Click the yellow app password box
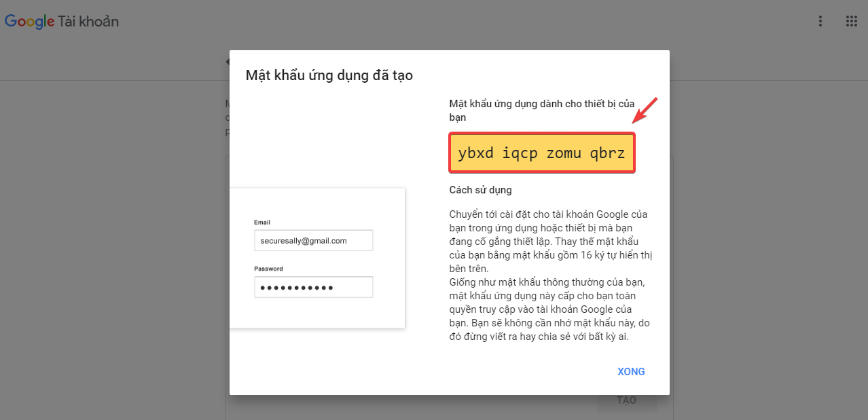Image resolution: width=868 pixels, height=420 pixels. 541,153
